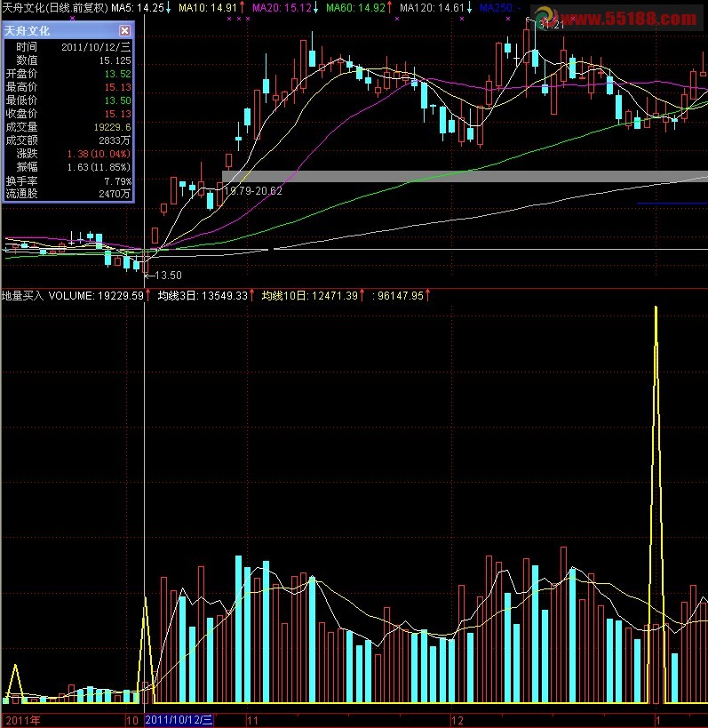This screenshot has height=728, width=708.
Task: Click the month 12 marker on time axis
Action: point(457,721)
